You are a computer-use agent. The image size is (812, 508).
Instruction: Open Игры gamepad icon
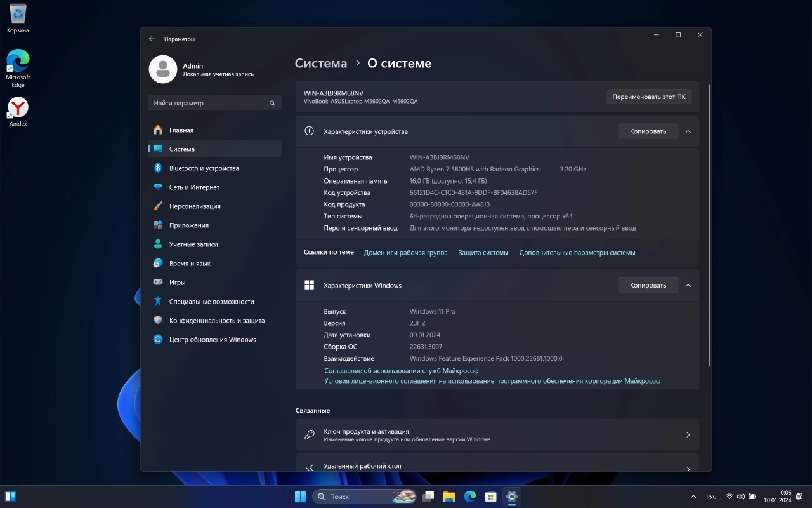(x=158, y=282)
